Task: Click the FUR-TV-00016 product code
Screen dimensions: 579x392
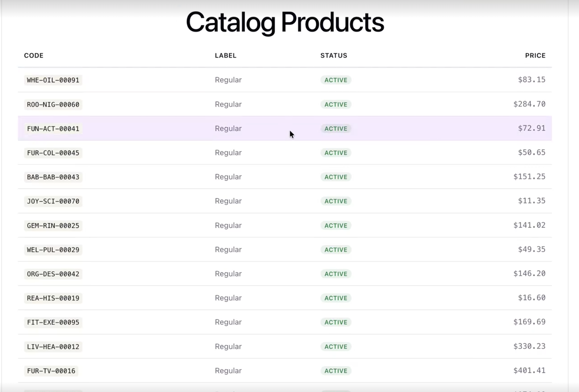Action: (x=51, y=371)
